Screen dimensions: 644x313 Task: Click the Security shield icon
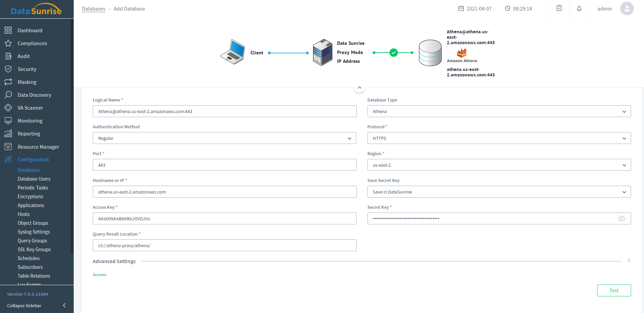coord(8,69)
